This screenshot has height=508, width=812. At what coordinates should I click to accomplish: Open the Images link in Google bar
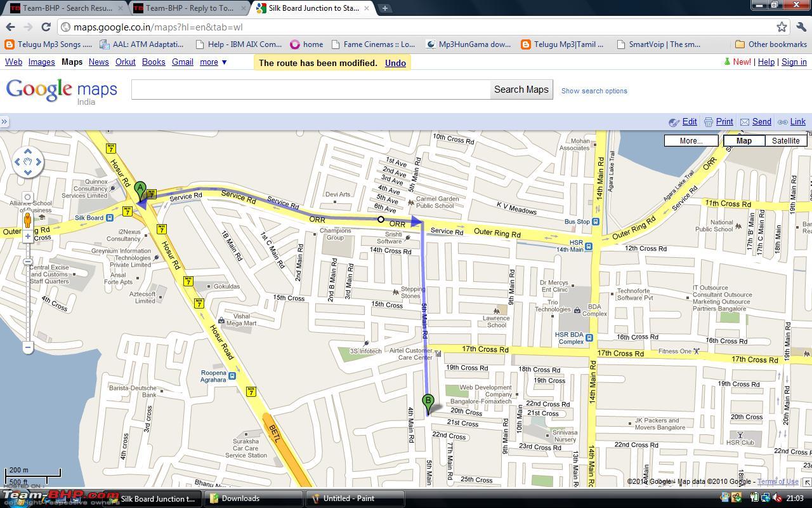tap(41, 62)
